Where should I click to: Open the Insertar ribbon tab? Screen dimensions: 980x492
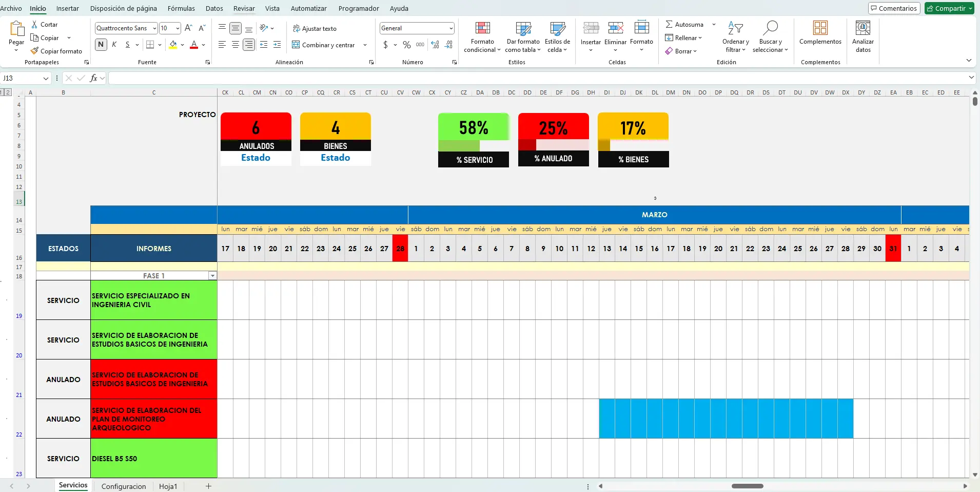click(x=67, y=8)
